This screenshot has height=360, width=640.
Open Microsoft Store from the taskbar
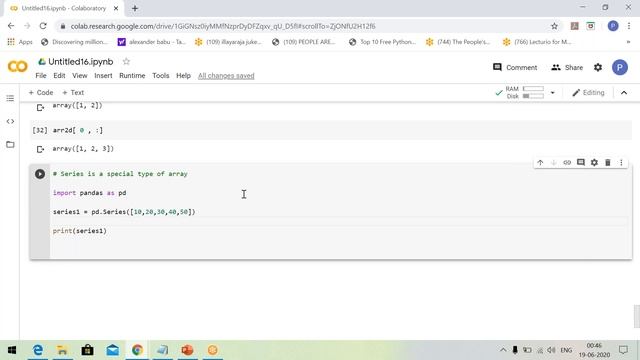[x=87, y=350]
